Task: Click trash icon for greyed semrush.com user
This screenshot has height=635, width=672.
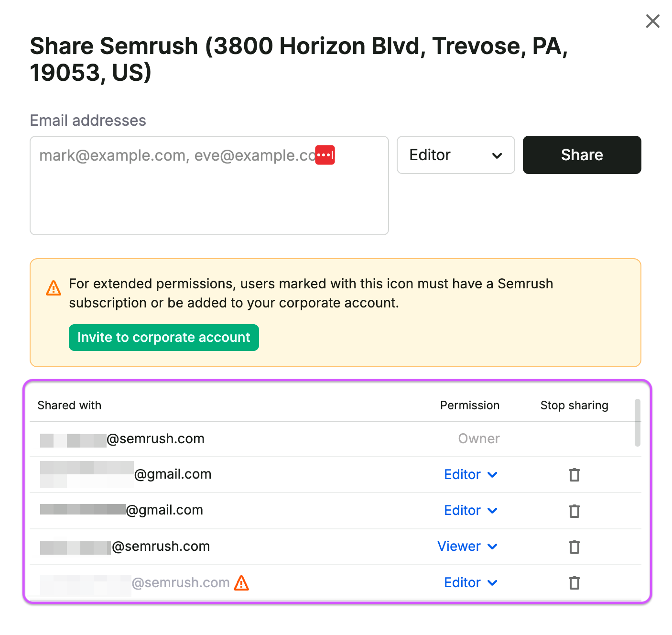Action: tap(574, 583)
